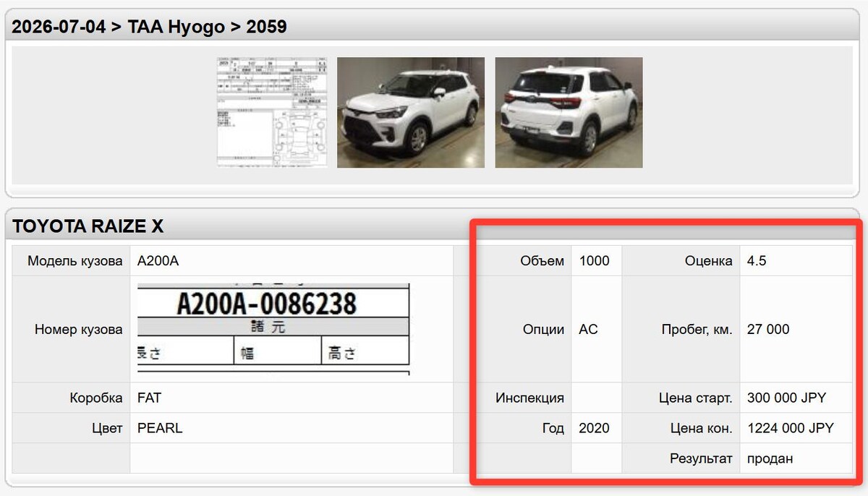
Task: Select the start price 300 000 JPY
Action: pos(786,398)
